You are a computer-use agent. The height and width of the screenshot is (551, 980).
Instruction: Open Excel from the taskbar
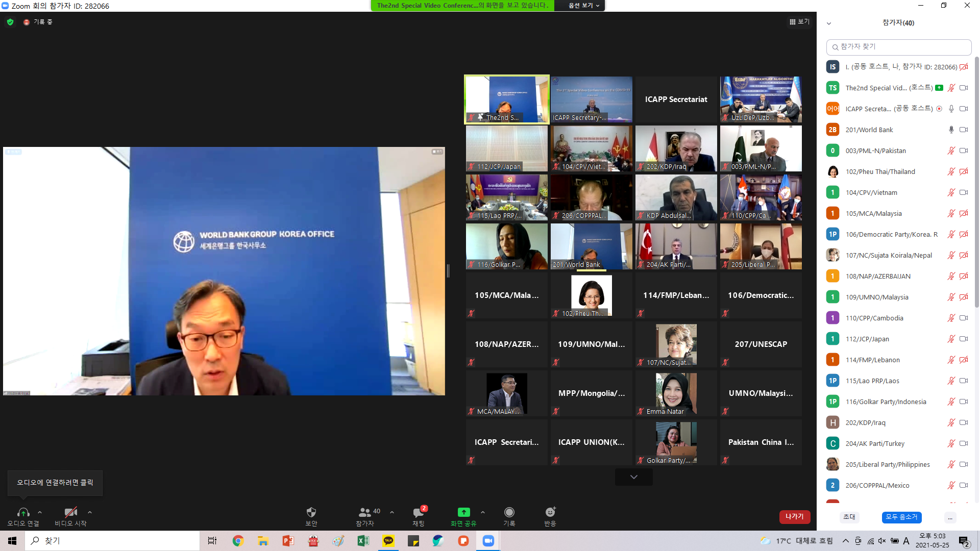(363, 541)
